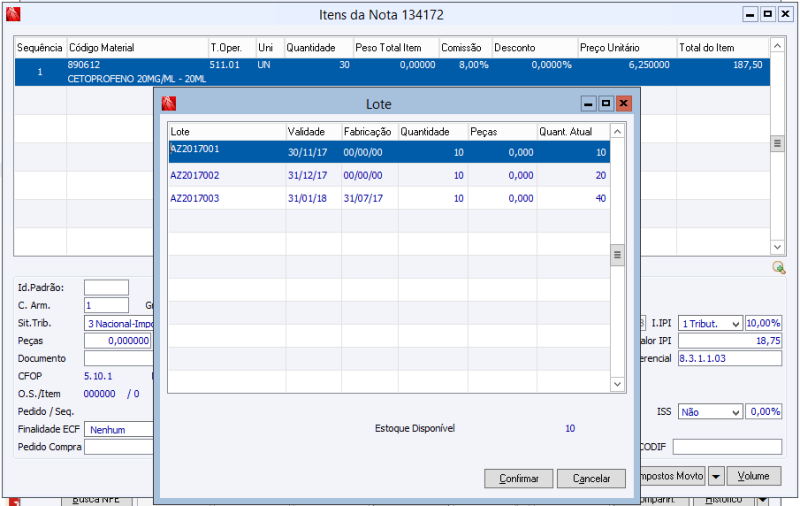Click the Peças field with 0,000000
Screen dimensions: 800x506
[117, 341]
